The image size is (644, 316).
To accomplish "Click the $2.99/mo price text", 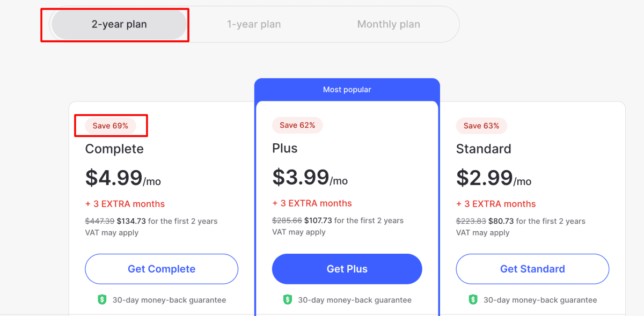I will point(494,178).
